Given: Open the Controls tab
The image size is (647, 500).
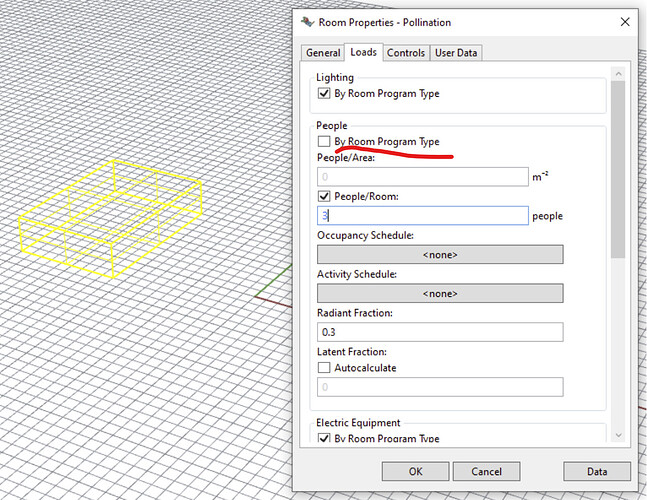Looking at the screenshot, I should (406, 53).
